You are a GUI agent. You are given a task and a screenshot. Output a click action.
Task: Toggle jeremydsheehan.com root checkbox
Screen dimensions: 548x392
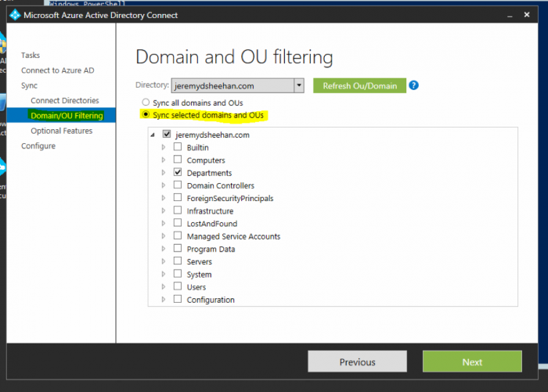coord(167,134)
